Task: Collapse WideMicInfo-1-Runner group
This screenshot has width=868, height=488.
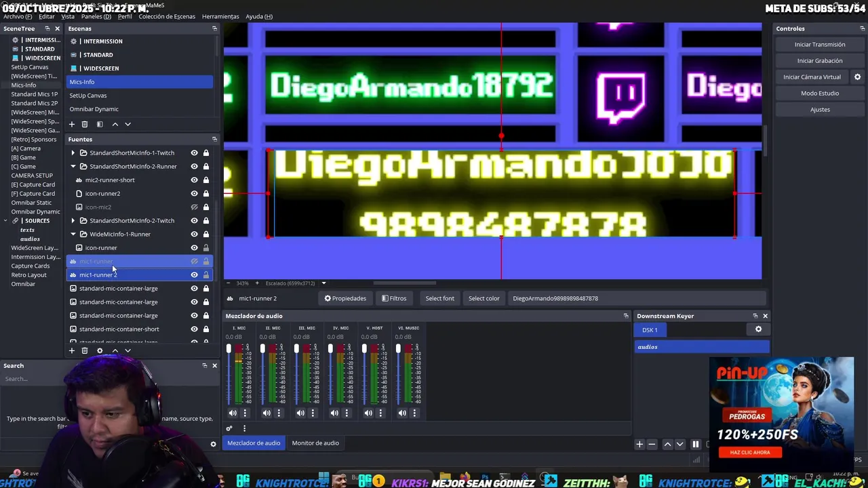Action: (x=73, y=235)
